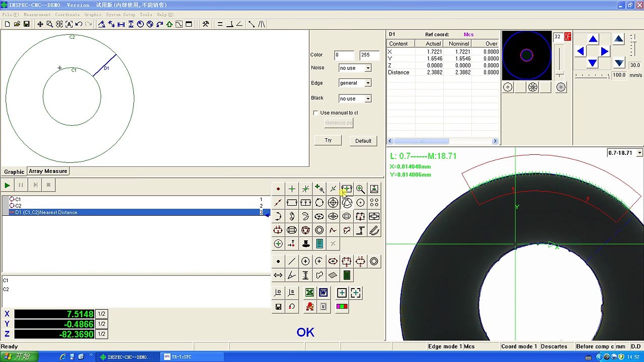The height and width of the screenshot is (362, 644).
Task: Select D1 (C1,C2)Nearest Distance row
Action: (136, 212)
